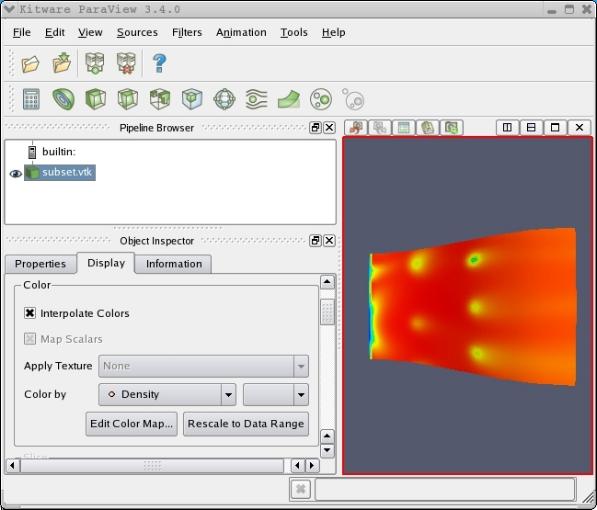Apply the Clip filter cube icon
Screen dimensions: 597x510
(95, 99)
